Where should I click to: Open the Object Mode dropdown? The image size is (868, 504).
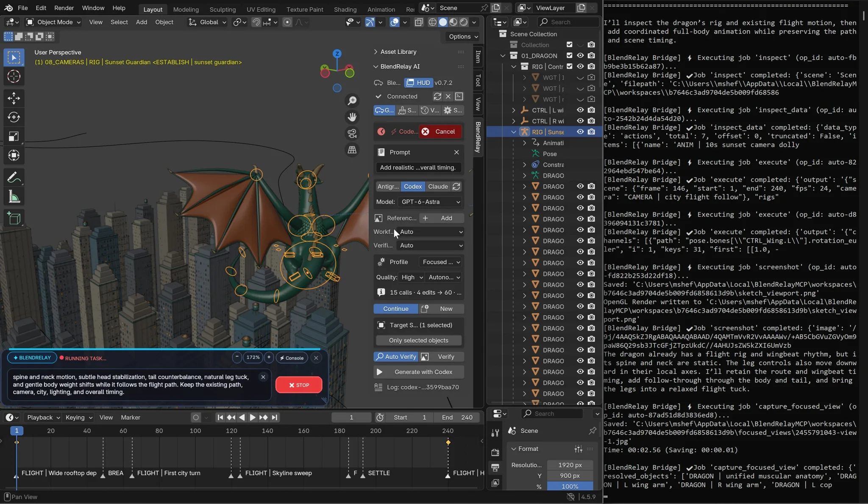coord(53,22)
